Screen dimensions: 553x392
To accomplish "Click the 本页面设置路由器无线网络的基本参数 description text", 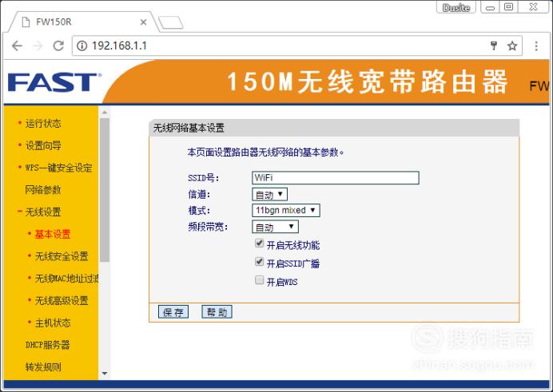I will pos(265,152).
